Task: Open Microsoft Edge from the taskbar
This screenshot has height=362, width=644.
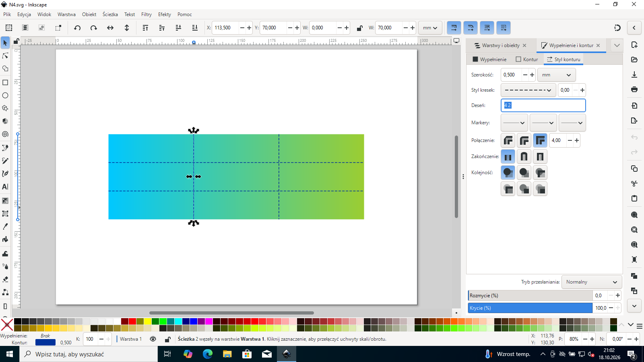Action: (x=207, y=354)
